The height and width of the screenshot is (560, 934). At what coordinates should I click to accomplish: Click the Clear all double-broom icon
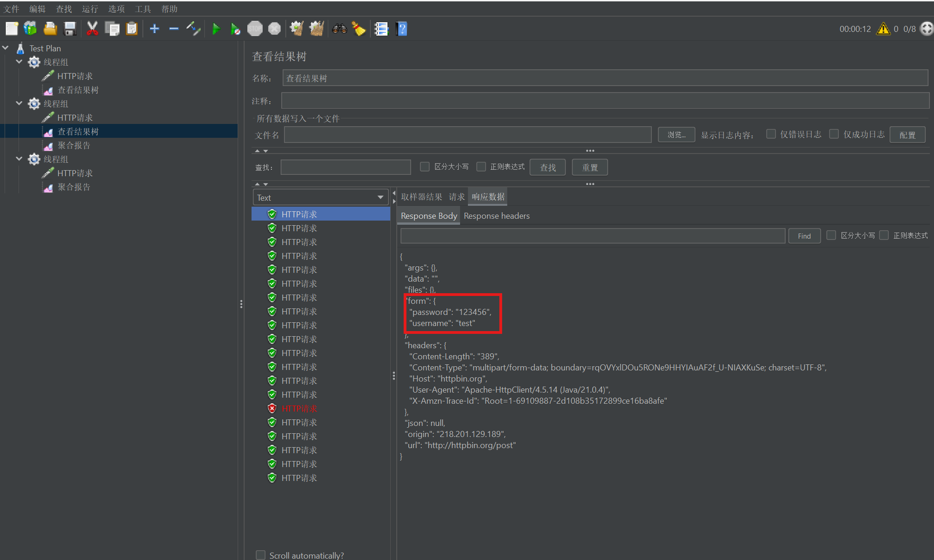point(317,29)
